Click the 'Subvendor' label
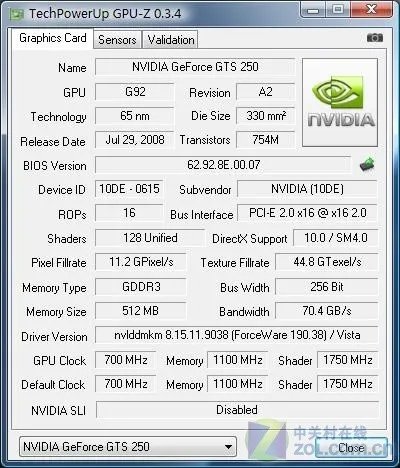400x468 pixels. [x=205, y=190]
